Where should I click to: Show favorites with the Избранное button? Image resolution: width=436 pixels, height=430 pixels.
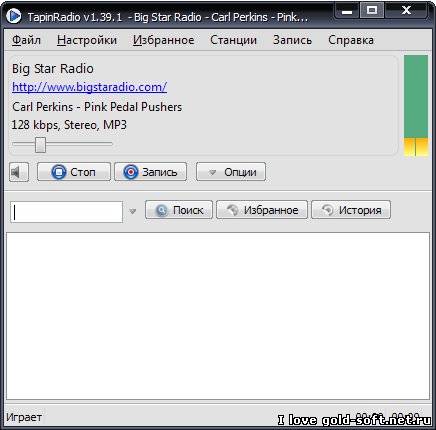pyautogui.click(x=262, y=210)
